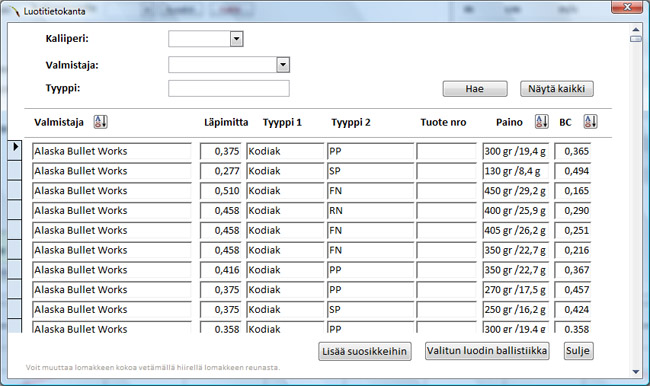Open the Kaliiperi dropdown

tap(236, 39)
